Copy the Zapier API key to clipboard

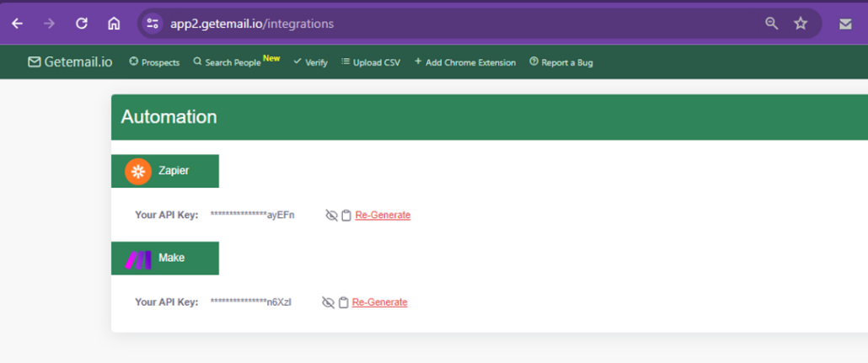click(x=346, y=216)
